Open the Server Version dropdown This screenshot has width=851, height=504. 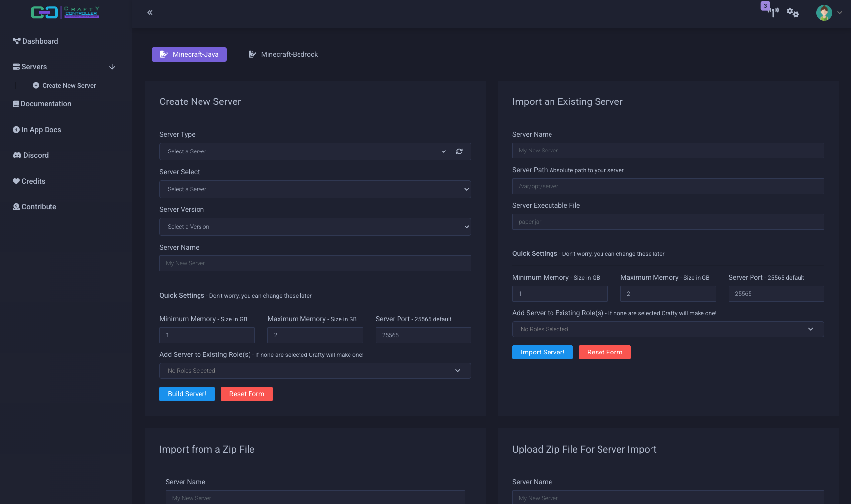315,227
